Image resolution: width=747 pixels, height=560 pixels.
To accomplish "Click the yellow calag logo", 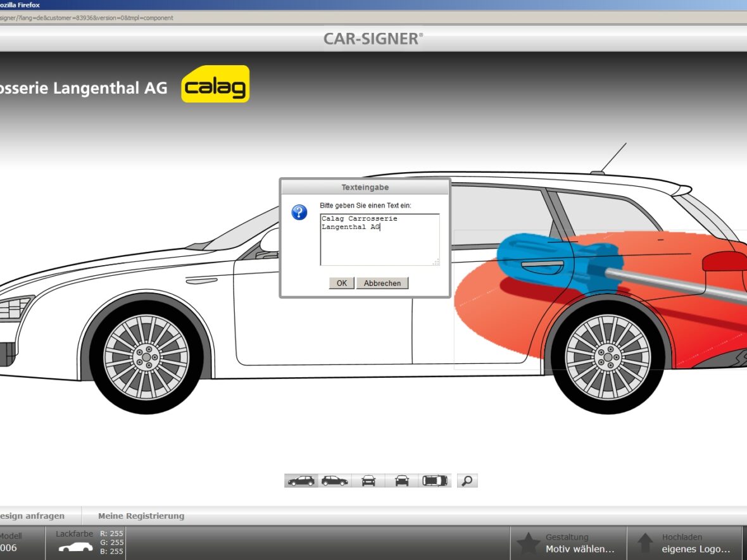I will point(215,84).
